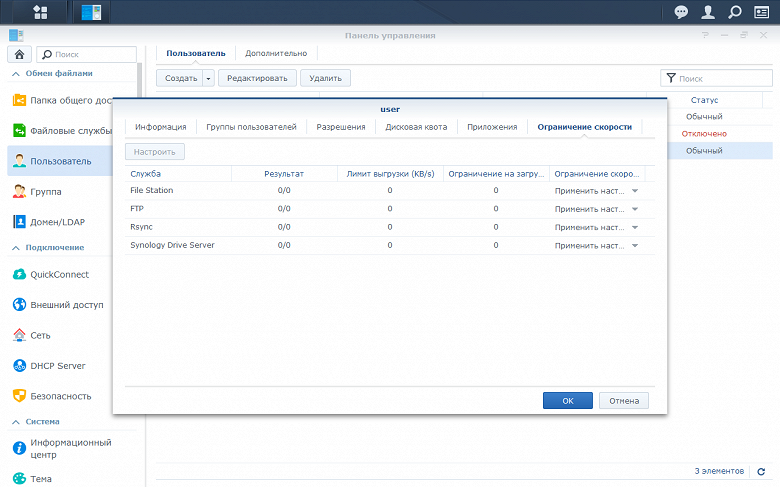Screen dimensions: 780x487
Task: Open the Group section in sidebar
Action: 46,191
